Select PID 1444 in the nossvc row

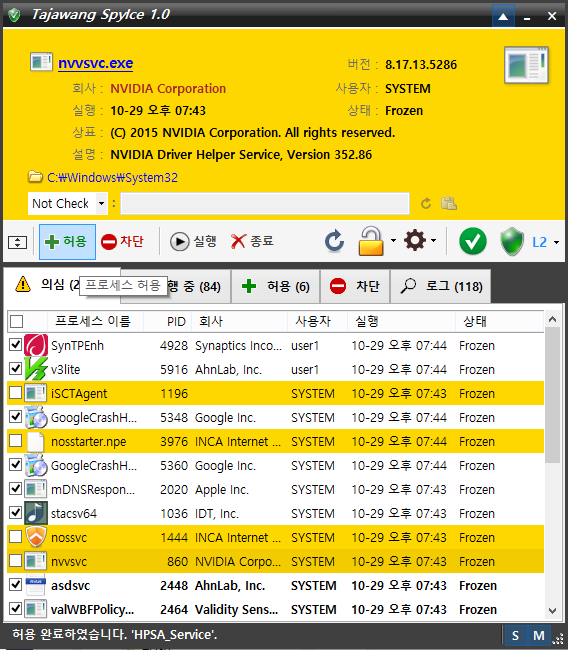click(x=174, y=538)
